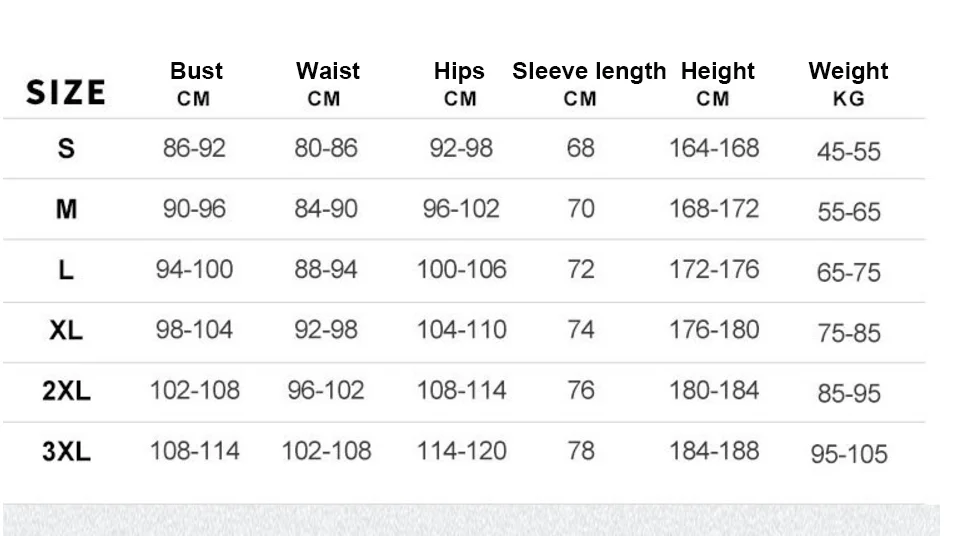Click the Sleeve length column header
The height and width of the screenshot is (536, 960).
pos(588,83)
